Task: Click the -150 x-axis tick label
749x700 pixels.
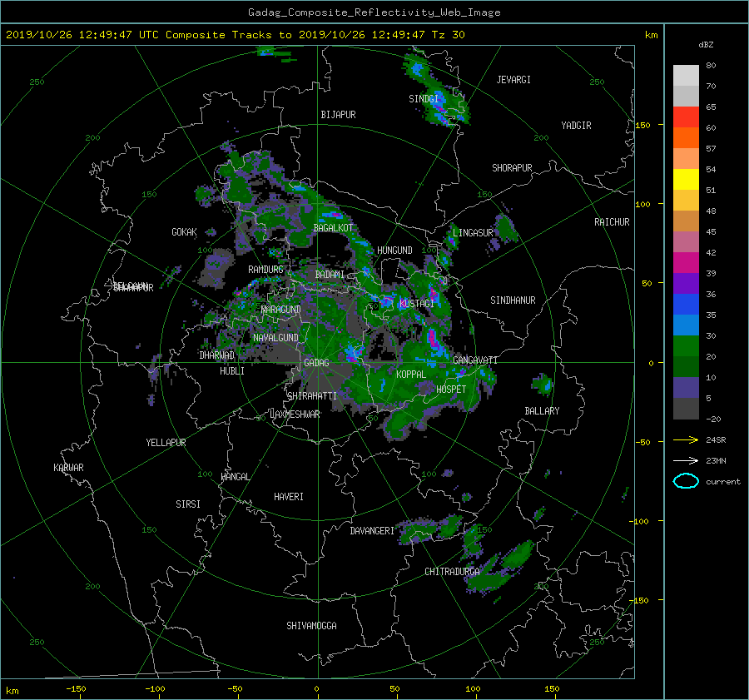Action: (76, 689)
